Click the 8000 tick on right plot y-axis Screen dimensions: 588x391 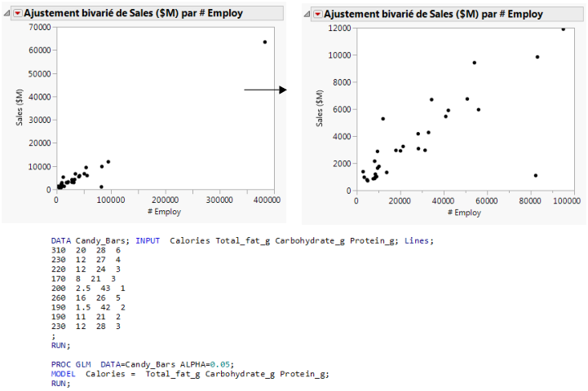(342, 82)
